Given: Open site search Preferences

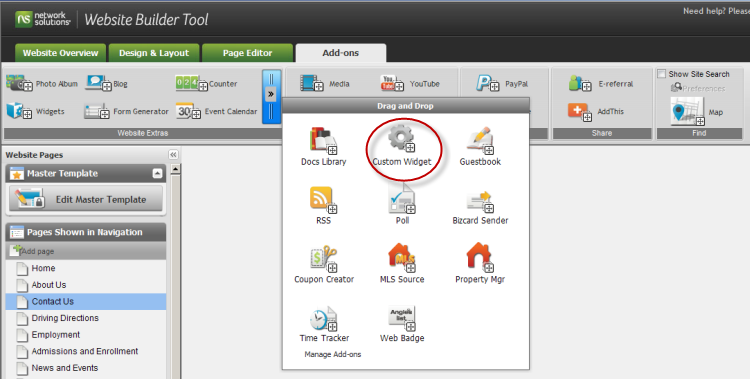Looking at the screenshot, I should [x=698, y=88].
